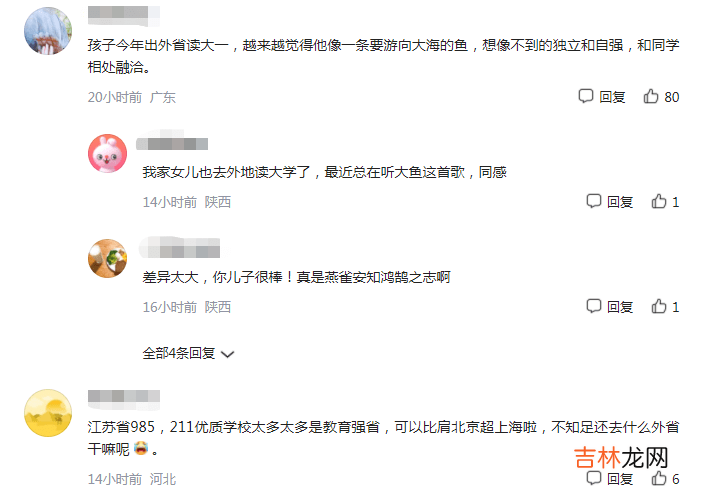
Task: Click the 吉林龙网 watermark logo
Action: (621, 457)
